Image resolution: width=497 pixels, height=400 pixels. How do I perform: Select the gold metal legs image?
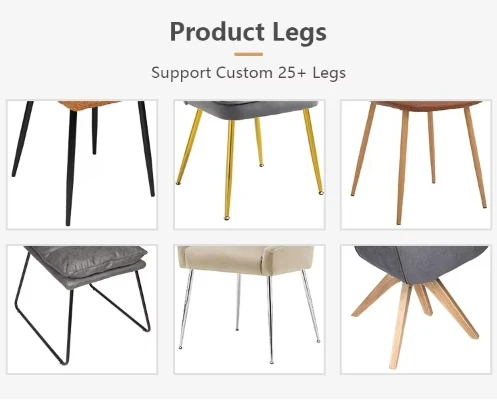pyautogui.click(x=249, y=165)
